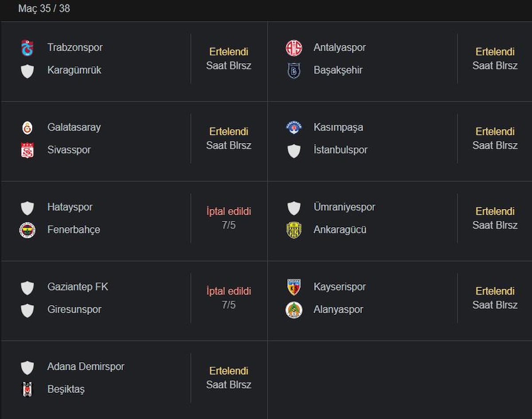Click the Giresunspor team name
Screen dimensions: 532x419
74,309
